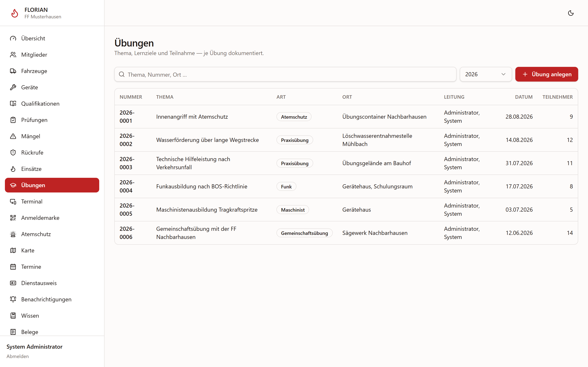Open Einsätze via the flame icon
Image resolution: width=588 pixels, height=367 pixels.
(13, 169)
